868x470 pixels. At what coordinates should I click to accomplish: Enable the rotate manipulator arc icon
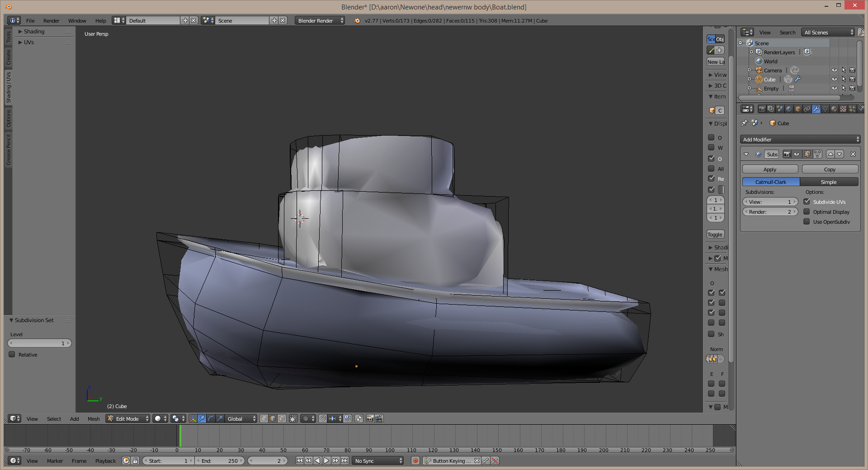pos(211,418)
